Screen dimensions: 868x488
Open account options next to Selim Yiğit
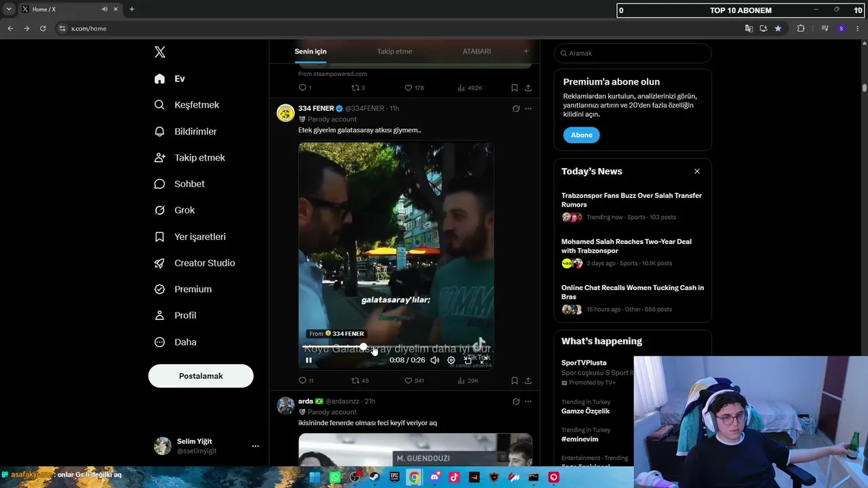coord(256,446)
